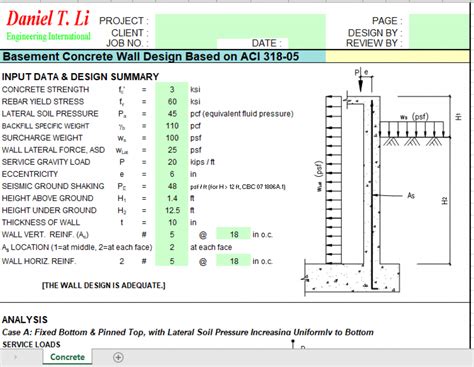Select rebar yield stress value 60

pos(172,101)
